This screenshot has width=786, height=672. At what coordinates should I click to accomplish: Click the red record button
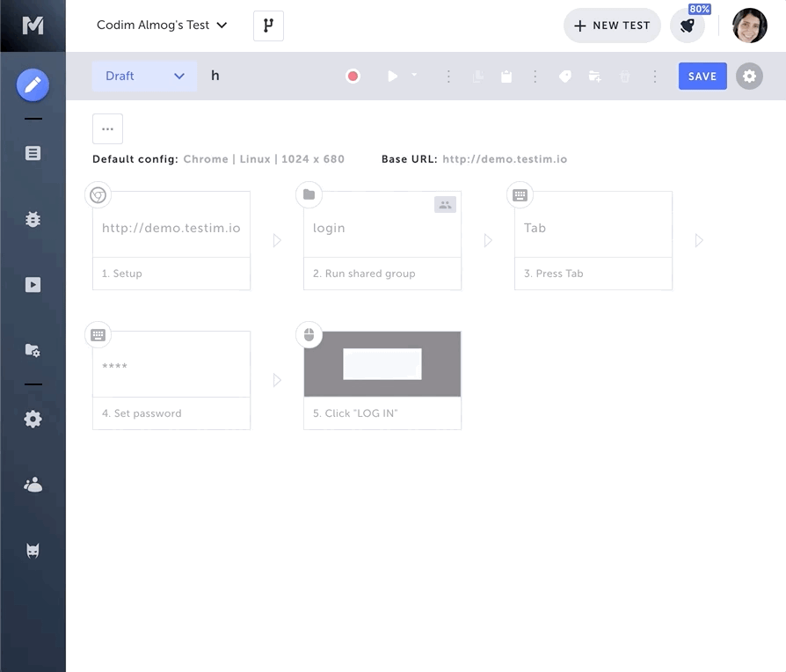pyautogui.click(x=353, y=77)
